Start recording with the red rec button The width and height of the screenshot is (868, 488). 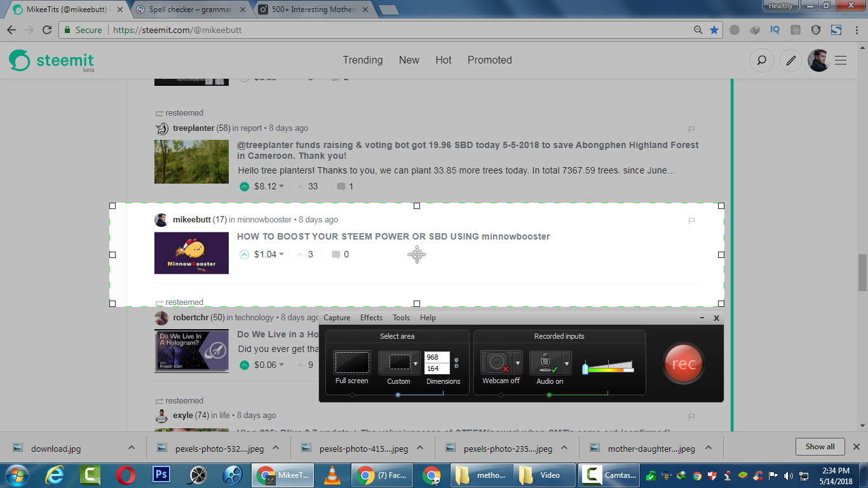(x=684, y=363)
